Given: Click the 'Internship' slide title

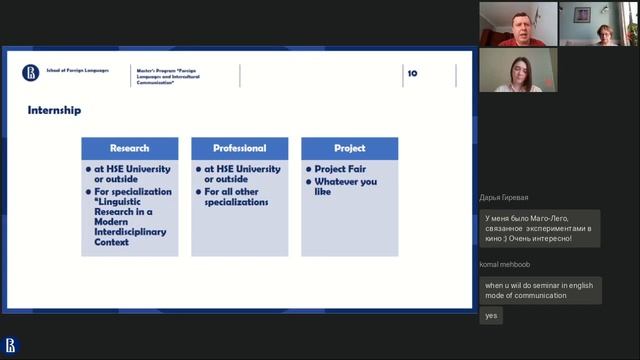Looking at the screenshot, I should coord(54,110).
